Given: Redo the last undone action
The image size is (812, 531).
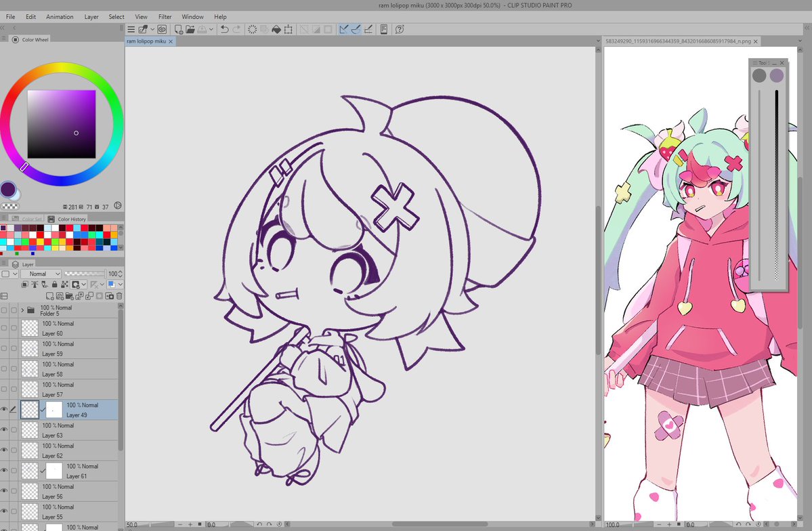Looking at the screenshot, I should point(236,30).
